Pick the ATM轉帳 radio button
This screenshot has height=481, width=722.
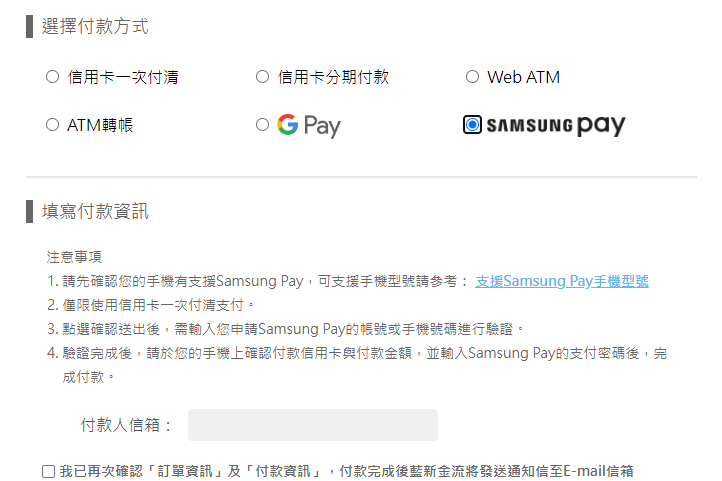pyautogui.click(x=52, y=125)
